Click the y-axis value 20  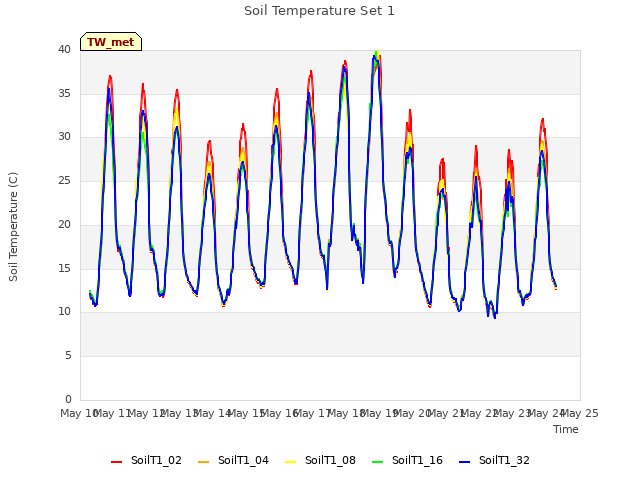pyautogui.click(x=64, y=224)
